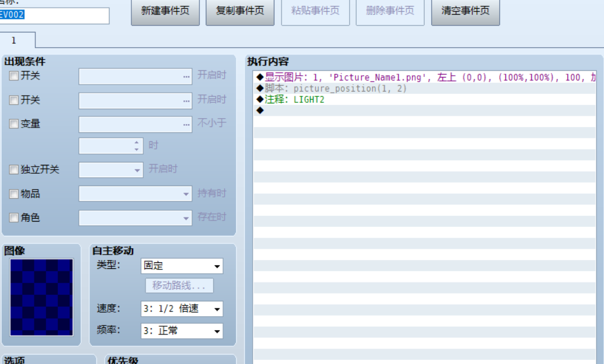Open the 变量 selector ellipsis
Screen dimensions: 604x364
coord(186,125)
